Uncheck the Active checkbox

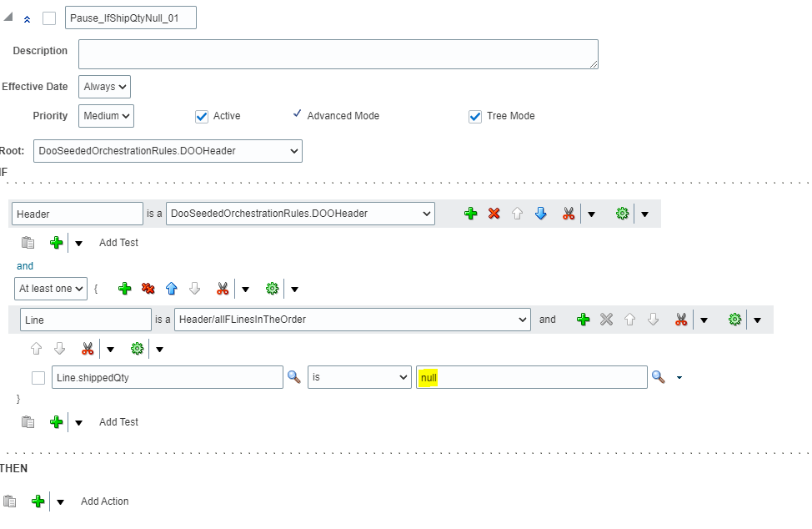click(202, 117)
